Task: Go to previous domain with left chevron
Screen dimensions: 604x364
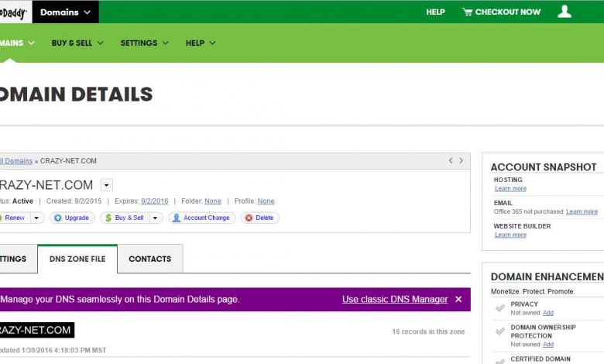Action: (451, 160)
